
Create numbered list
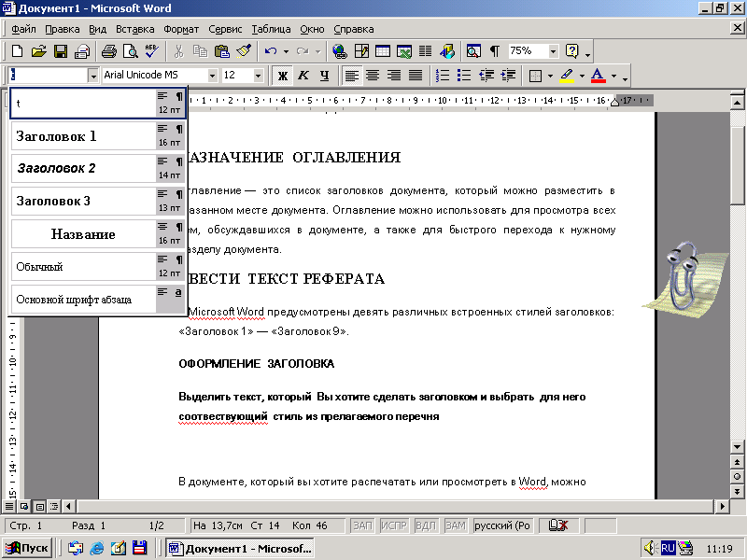(443, 76)
